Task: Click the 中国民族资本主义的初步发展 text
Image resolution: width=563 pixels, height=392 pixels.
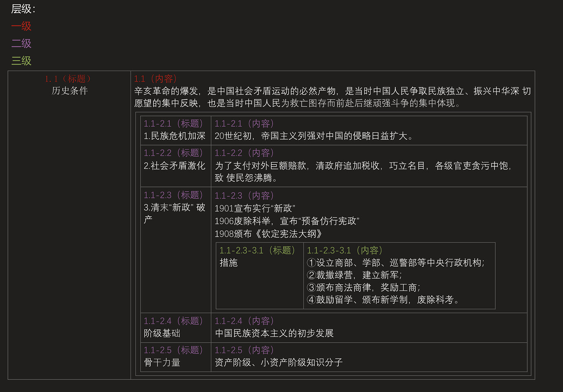Action: 274,333
